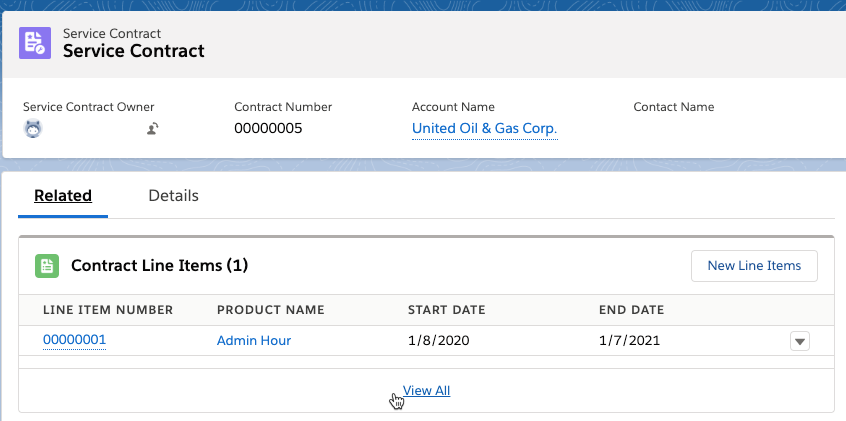The width and height of the screenshot is (846, 421).
Task: Click the start date 1/8/2020
Action: (x=439, y=341)
